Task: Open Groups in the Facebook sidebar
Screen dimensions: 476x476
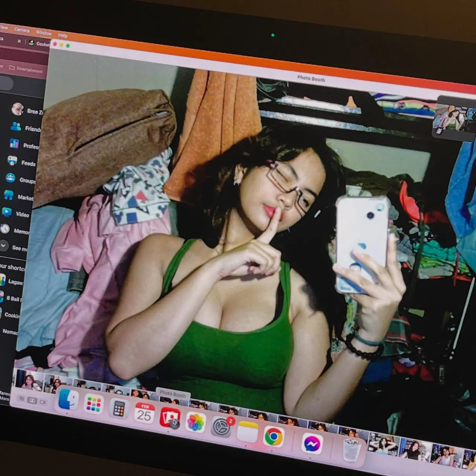Action: (x=20, y=179)
